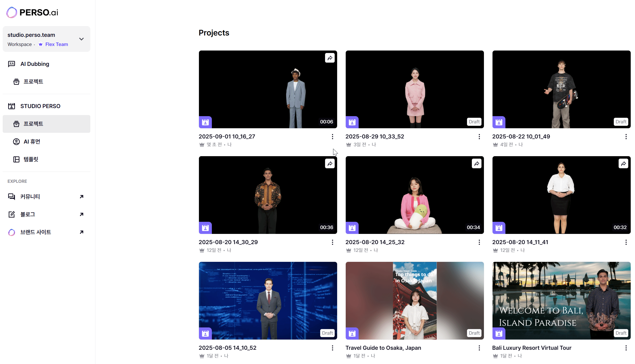Click the PERSO.ai logo
This screenshot has width=635, height=364.
32,12
